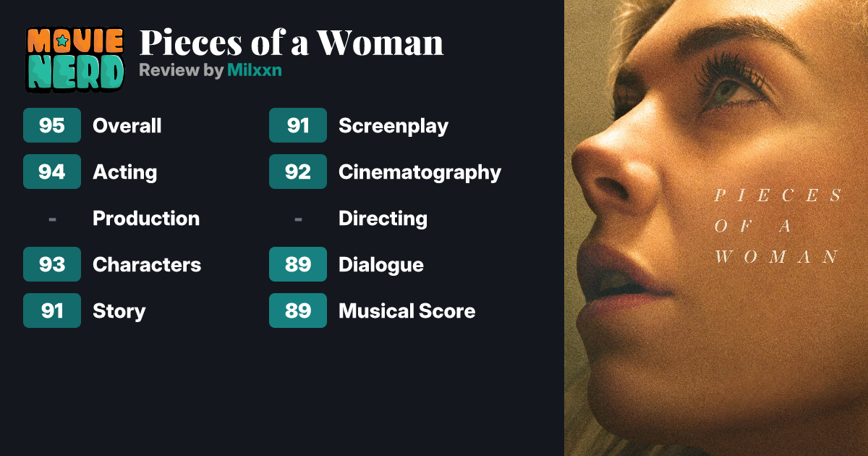Click the empty Production score dash
This screenshot has height=456, width=868.
click(x=52, y=218)
